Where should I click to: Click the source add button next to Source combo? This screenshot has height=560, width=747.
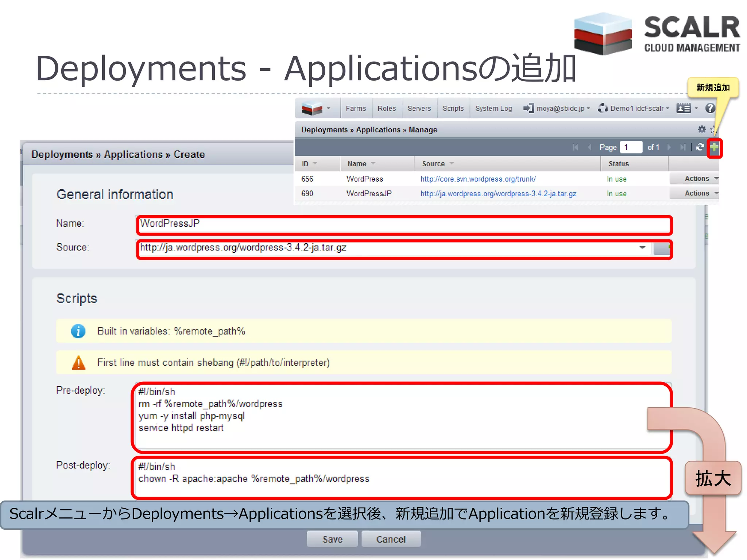662,248
